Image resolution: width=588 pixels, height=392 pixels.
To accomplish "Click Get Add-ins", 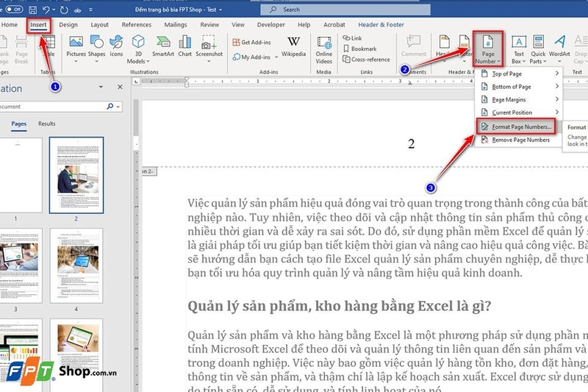I will pyautogui.click(x=251, y=43).
